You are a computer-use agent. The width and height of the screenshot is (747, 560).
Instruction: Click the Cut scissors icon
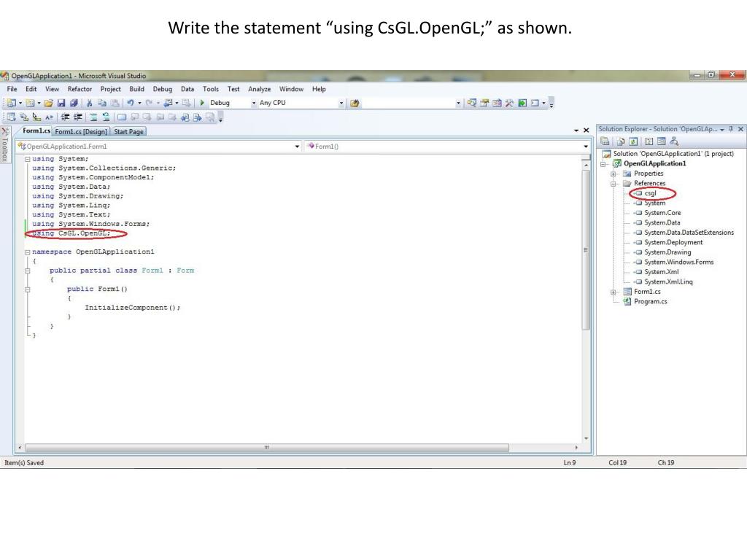coord(89,103)
